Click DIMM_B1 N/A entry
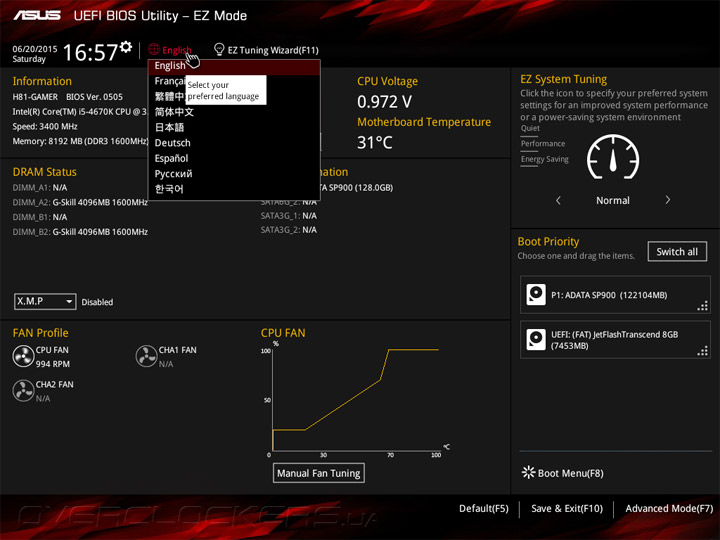Screen dimensions: 720x540 [x=40, y=217]
